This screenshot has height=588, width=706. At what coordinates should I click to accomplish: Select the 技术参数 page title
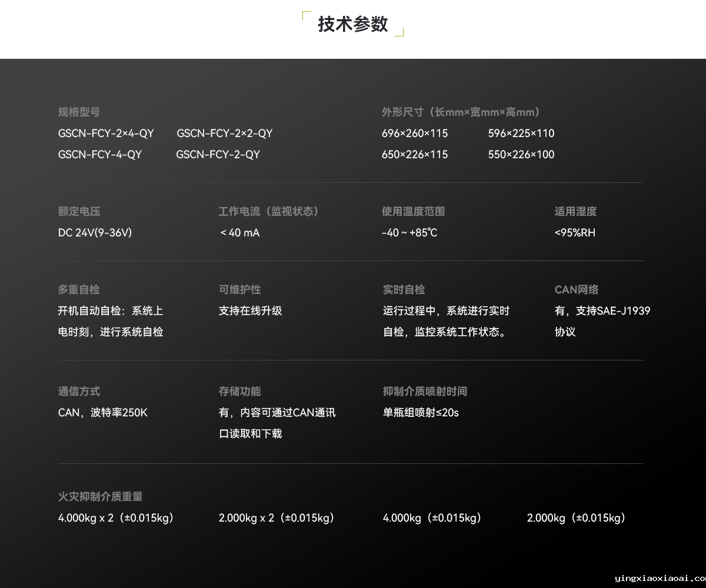352,24
